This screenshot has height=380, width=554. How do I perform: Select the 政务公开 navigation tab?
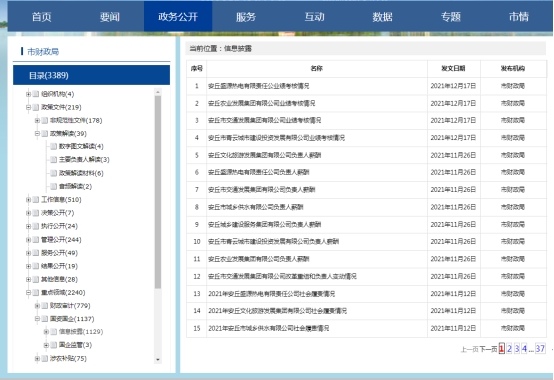(178, 17)
